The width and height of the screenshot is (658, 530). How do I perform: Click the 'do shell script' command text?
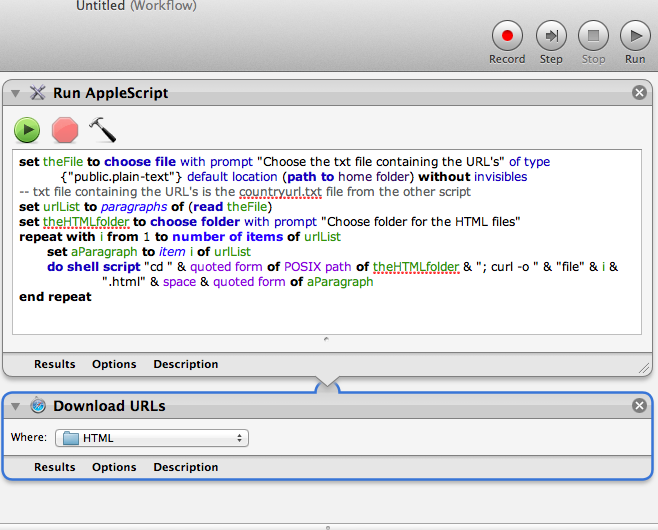(94, 267)
